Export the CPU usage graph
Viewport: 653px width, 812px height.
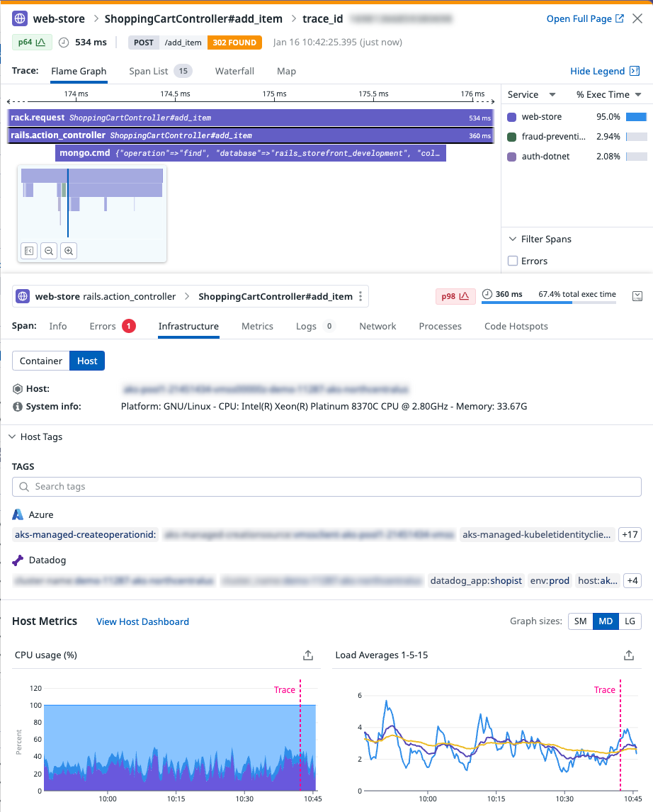click(308, 655)
